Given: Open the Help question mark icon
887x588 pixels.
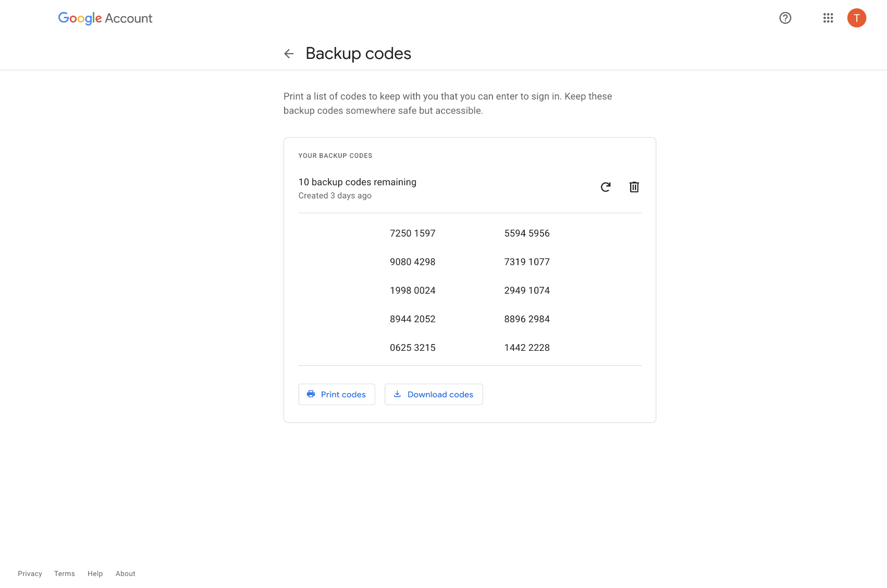Looking at the screenshot, I should pyautogui.click(x=785, y=18).
